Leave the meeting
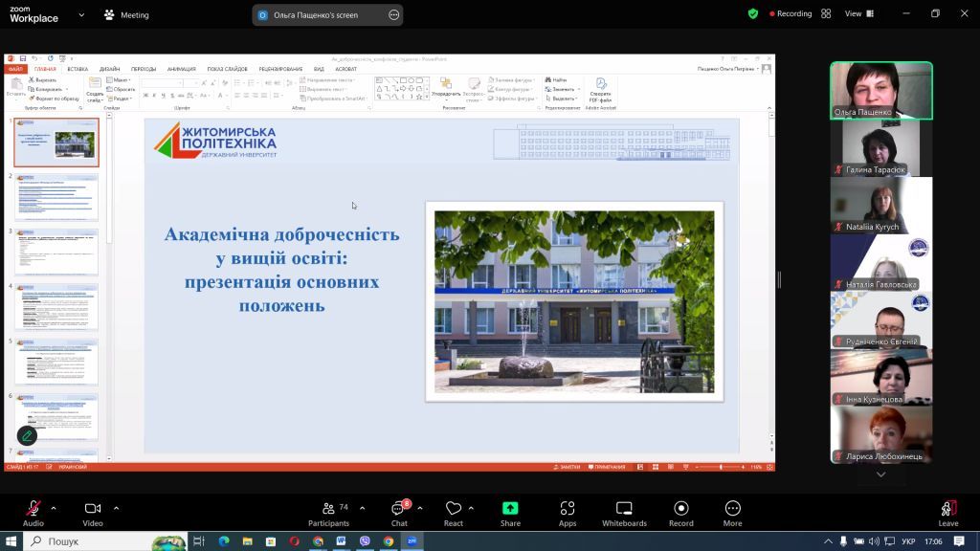 [x=947, y=514]
